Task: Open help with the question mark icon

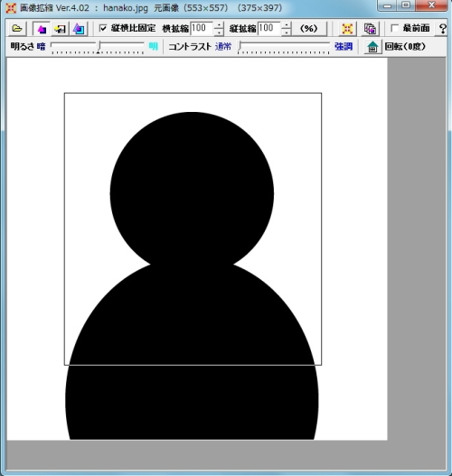Action: (443, 29)
